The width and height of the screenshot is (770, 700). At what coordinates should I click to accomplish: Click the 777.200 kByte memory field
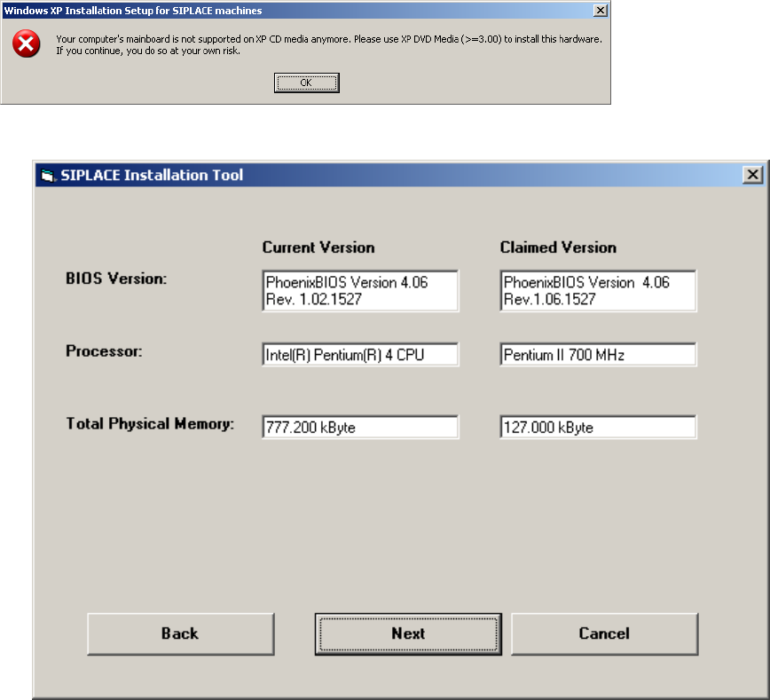click(360, 427)
